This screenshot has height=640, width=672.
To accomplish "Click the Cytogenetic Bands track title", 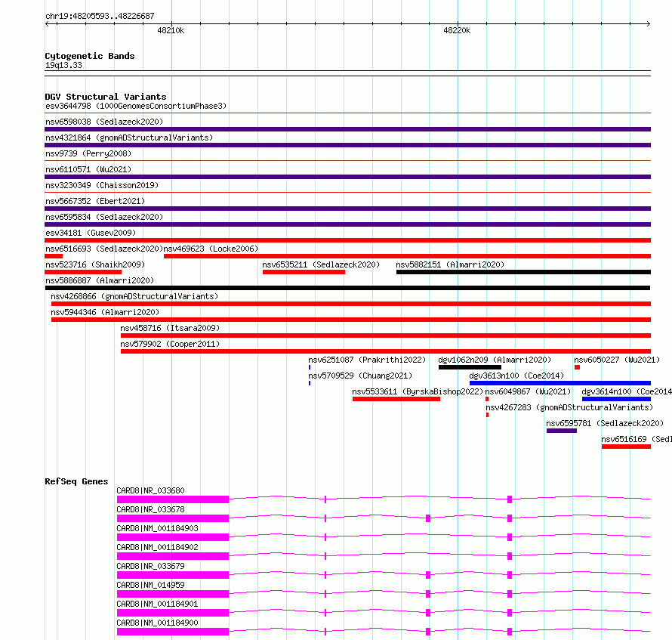I will pos(90,56).
